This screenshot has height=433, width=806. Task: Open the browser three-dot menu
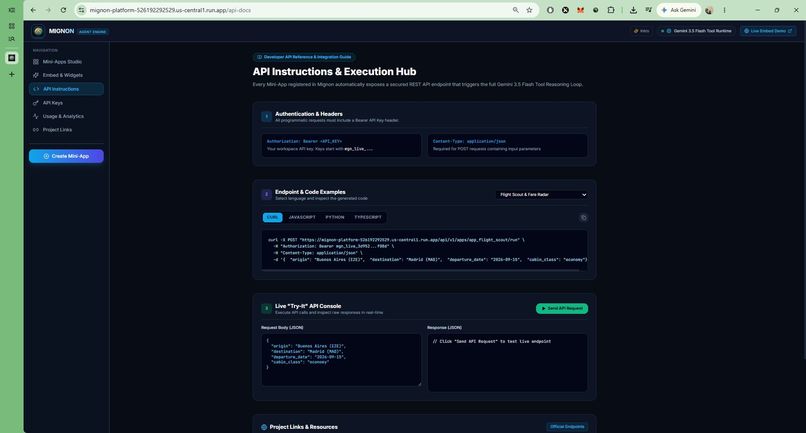pyautogui.click(x=724, y=10)
